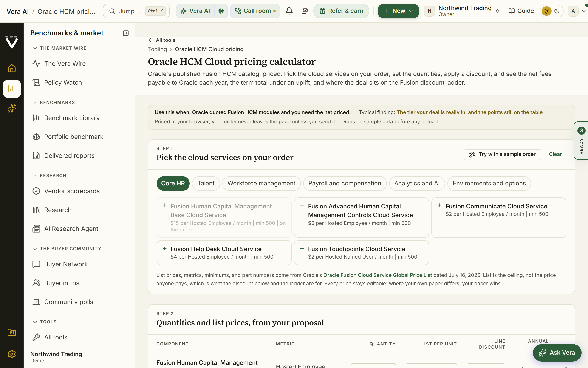588x368 pixels.
Task: Switch to light theme sun icon
Action: click(x=546, y=11)
